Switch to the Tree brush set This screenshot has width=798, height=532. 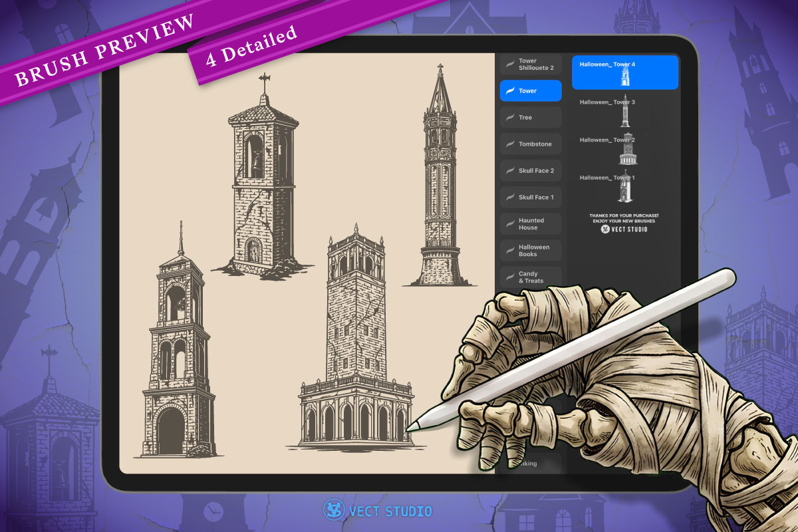point(531,117)
